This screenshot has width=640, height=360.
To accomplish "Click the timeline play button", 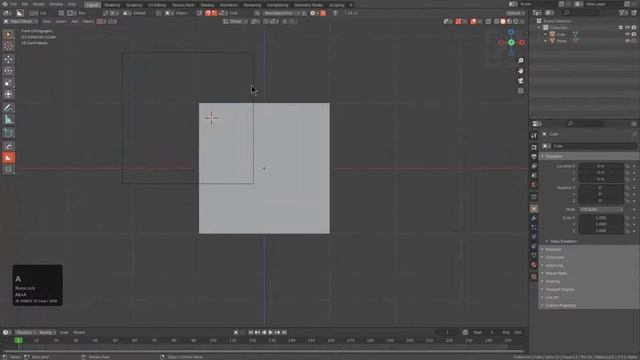I will (271, 332).
